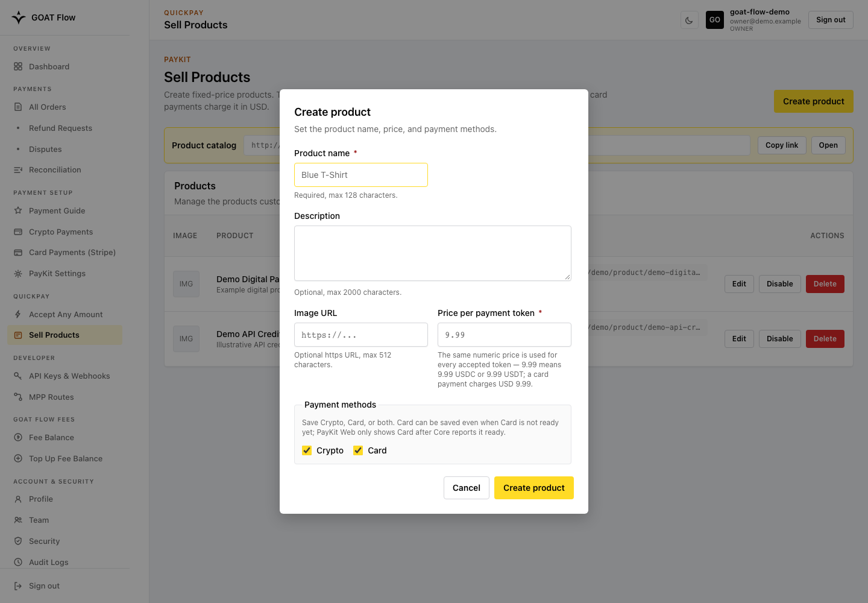
Task: Click the Demo Digital IMG thumbnail
Action: (186, 284)
